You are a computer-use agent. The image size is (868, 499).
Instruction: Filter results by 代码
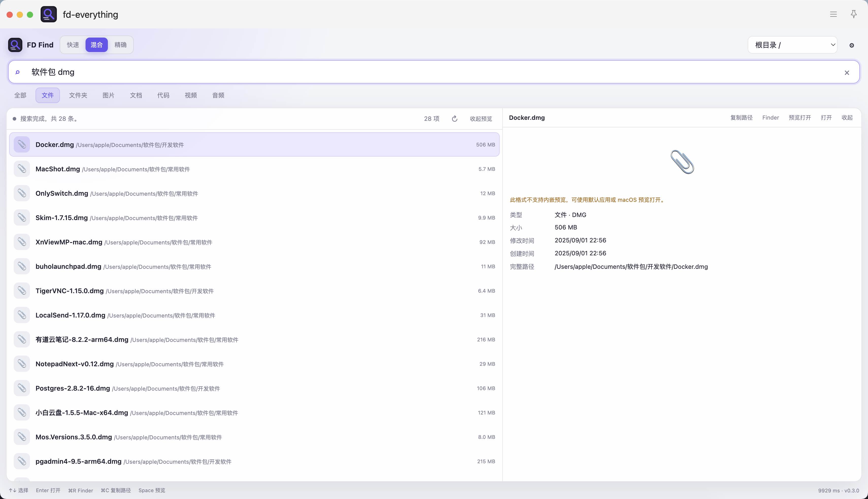point(163,95)
